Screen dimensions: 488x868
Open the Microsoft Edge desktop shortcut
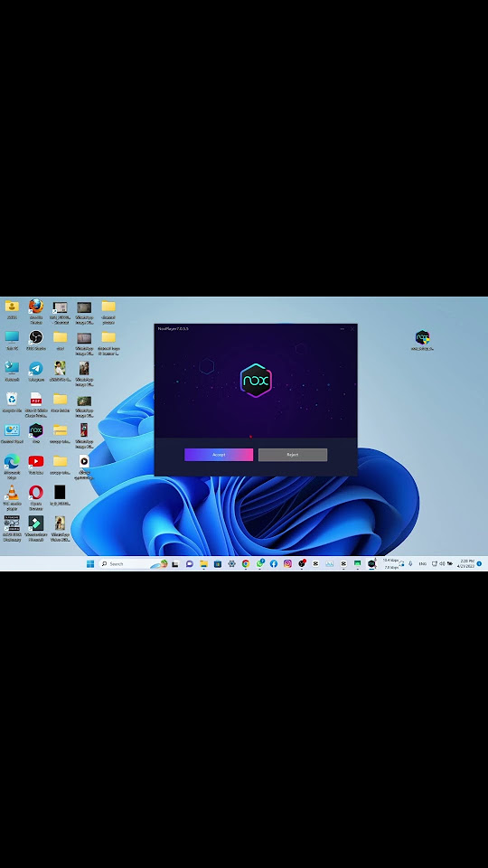(12, 466)
